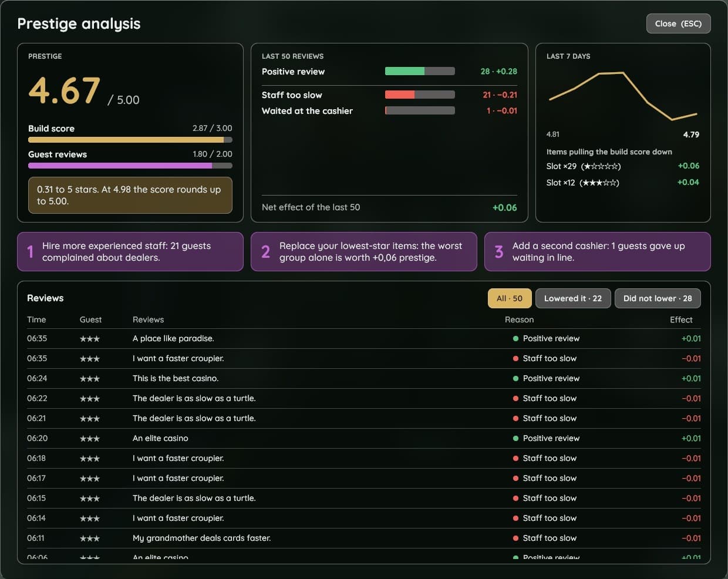Viewport: 728px width, 579px height.
Task: Click "Staff too slow" in the 06:18 row
Action: pyautogui.click(x=550, y=458)
